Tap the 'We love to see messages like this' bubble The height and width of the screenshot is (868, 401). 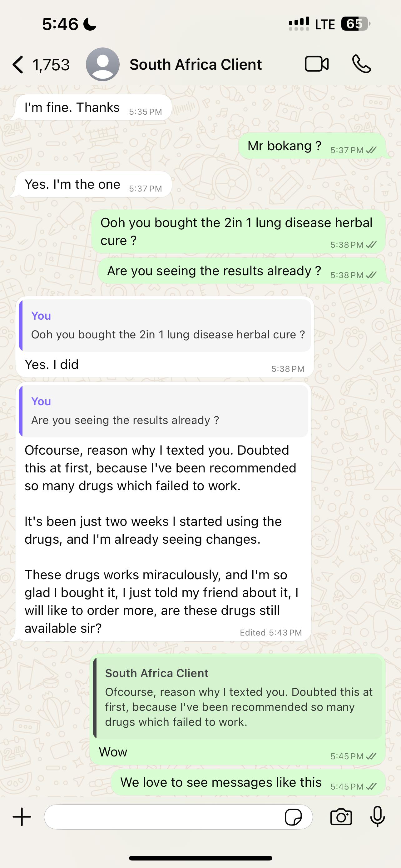[x=248, y=782]
